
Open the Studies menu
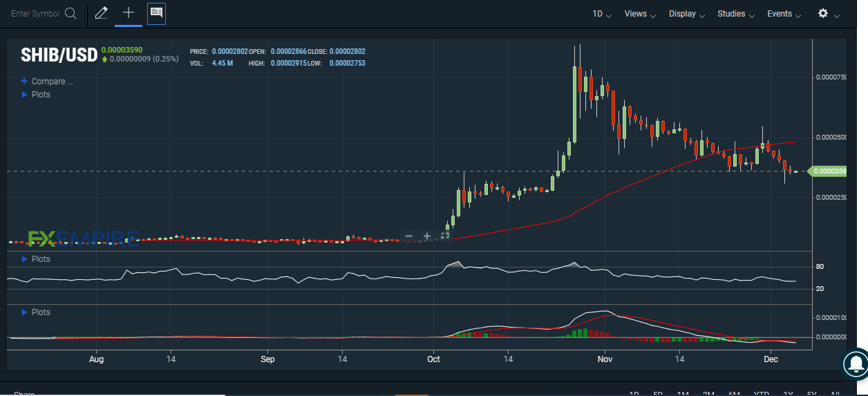[736, 14]
